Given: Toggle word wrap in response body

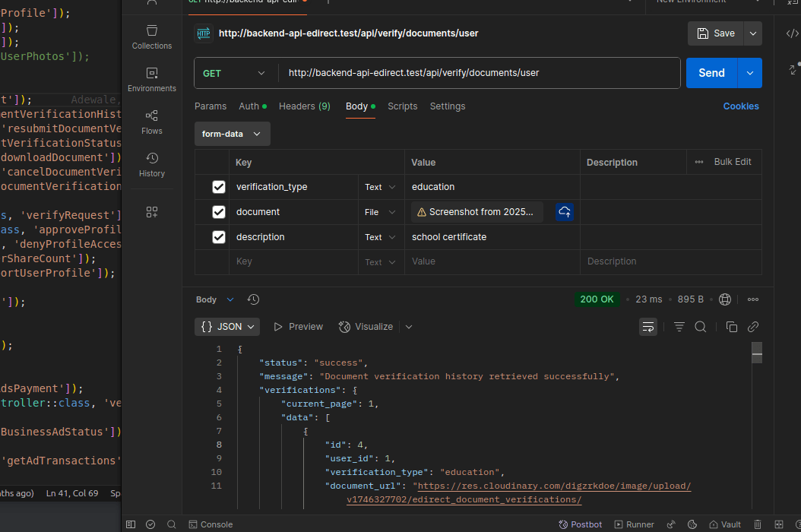Looking at the screenshot, I should pos(648,327).
